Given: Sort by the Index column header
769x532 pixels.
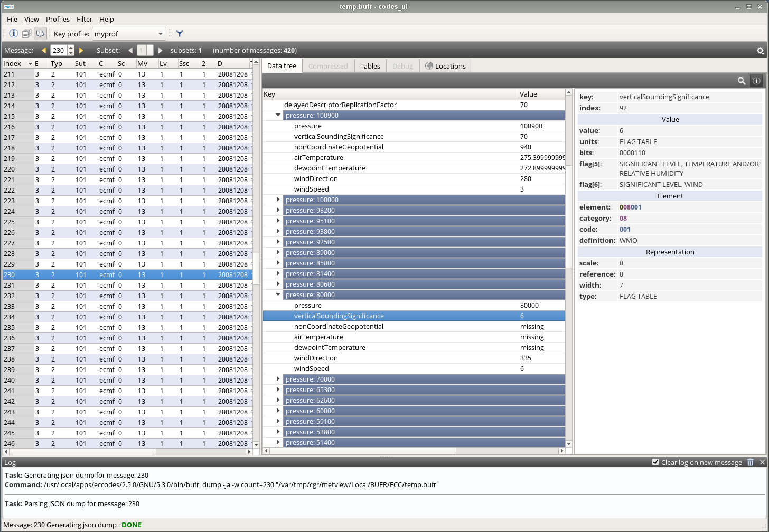Looking at the screenshot, I should [x=17, y=63].
